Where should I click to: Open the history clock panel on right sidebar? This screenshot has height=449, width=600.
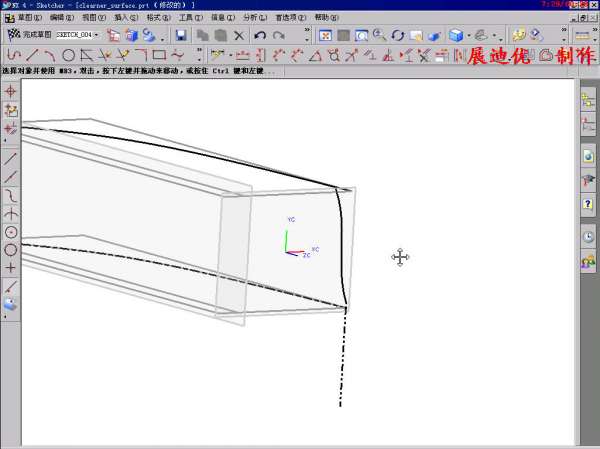click(588, 237)
